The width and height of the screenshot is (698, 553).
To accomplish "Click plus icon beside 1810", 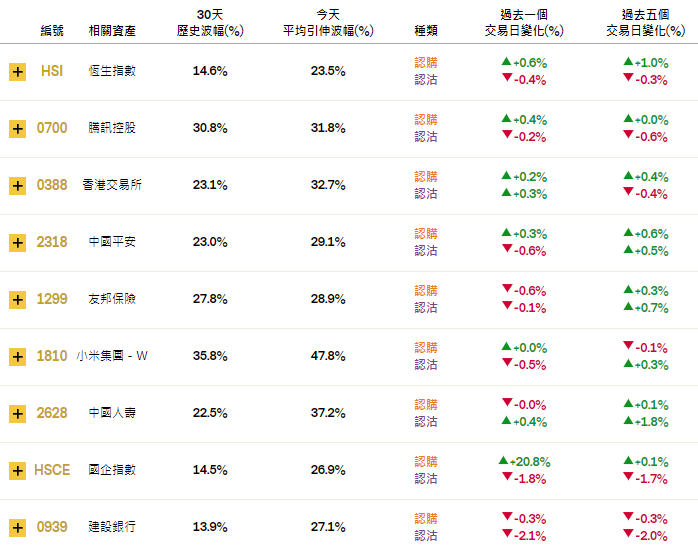I will pos(17,357).
